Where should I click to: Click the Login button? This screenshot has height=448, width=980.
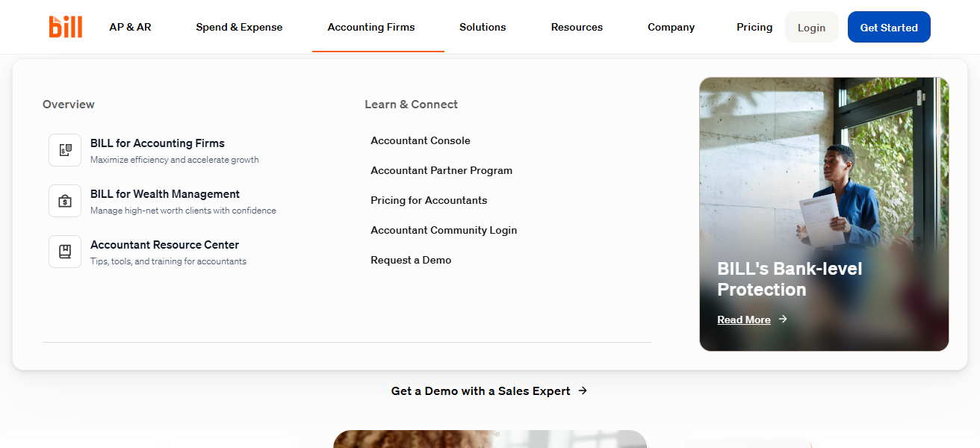(x=811, y=28)
